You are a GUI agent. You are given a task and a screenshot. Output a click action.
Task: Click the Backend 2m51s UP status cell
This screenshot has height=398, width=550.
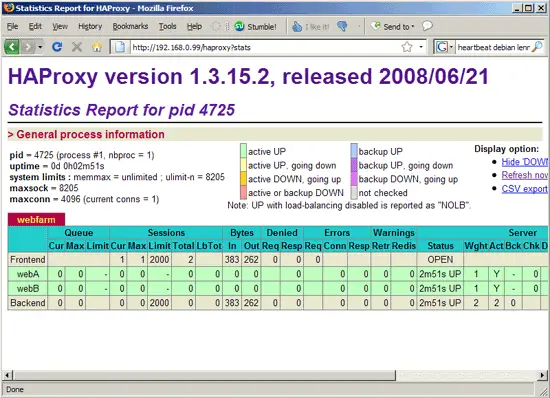pos(440,303)
